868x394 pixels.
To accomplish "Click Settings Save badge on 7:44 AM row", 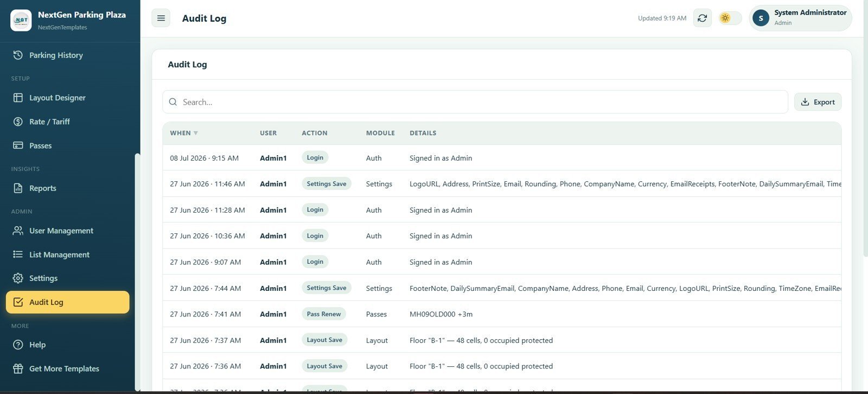I will 327,288.
